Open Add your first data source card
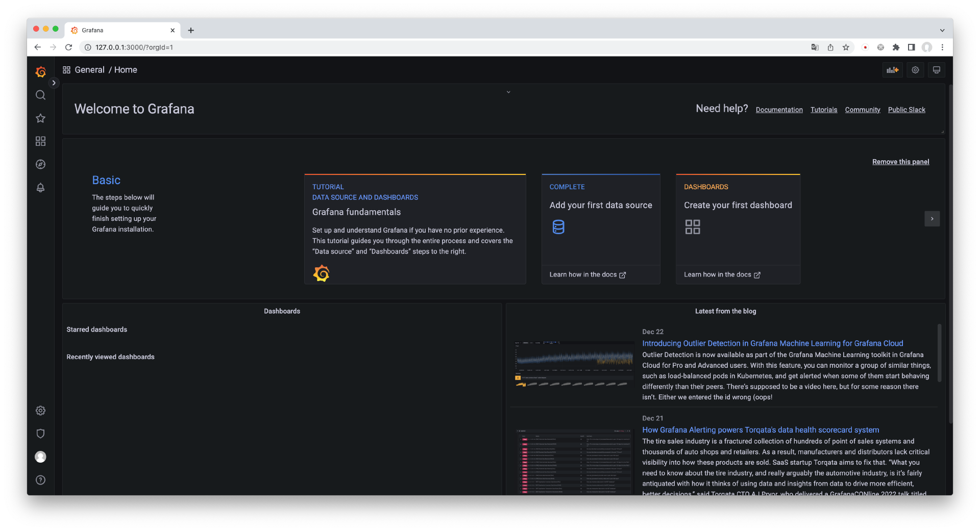The width and height of the screenshot is (980, 531). tap(601, 229)
